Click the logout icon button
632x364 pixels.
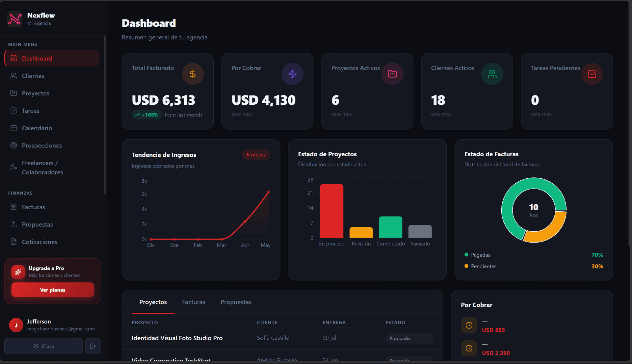[x=93, y=346]
